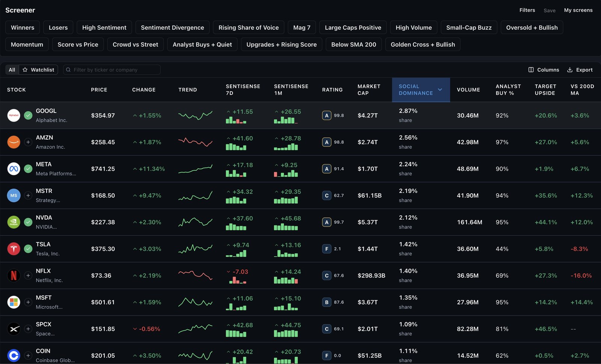Viewport: 601px width, 364px height.
Task: Click the Export download icon
Action: pyautogui.click(x=569, y=70)
